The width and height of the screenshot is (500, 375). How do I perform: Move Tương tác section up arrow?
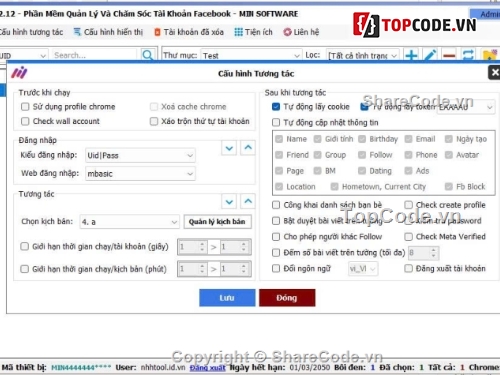(x=248, y=201)
